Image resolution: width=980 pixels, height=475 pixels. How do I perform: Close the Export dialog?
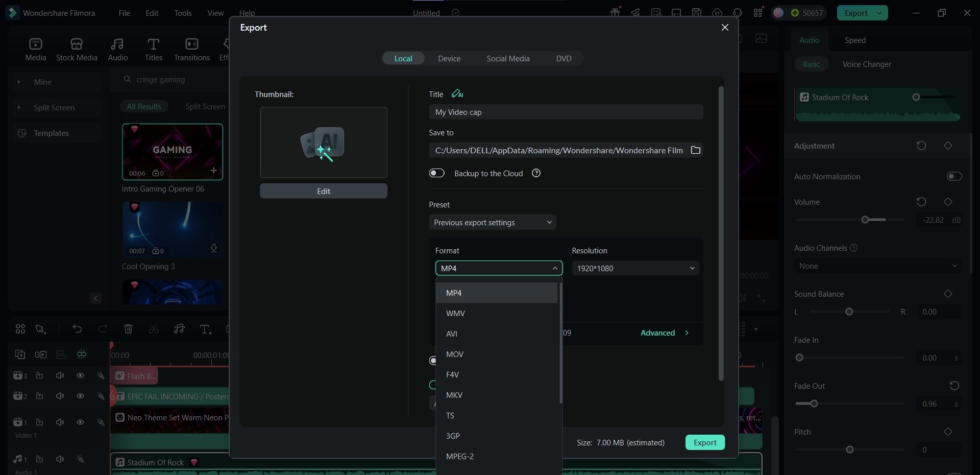pos(725,27)
